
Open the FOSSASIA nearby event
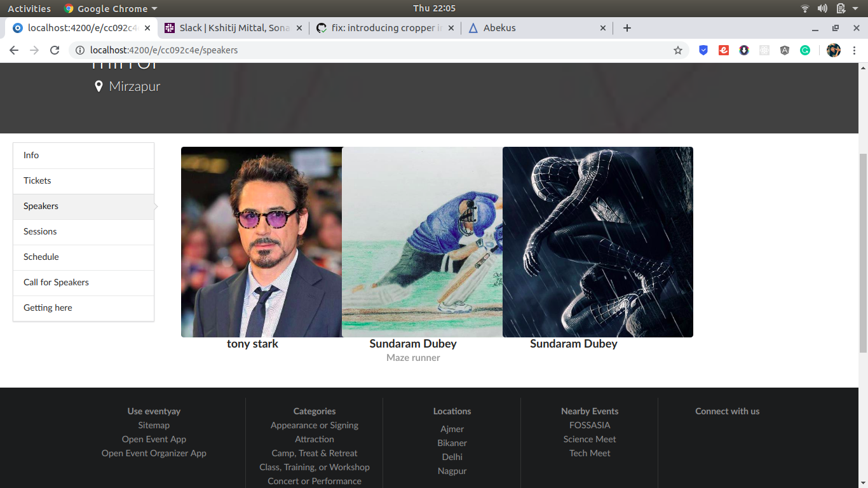tap(590, 425)
